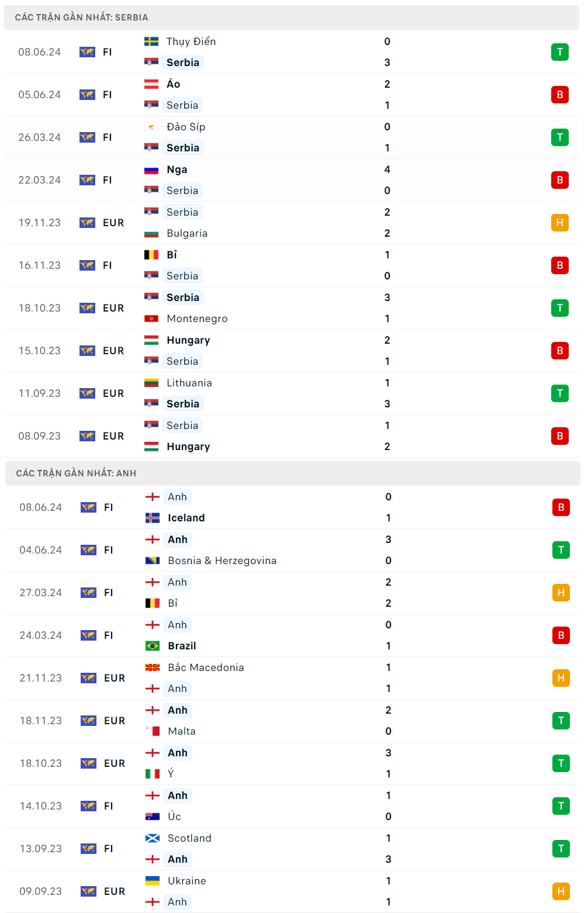Open Bosnia & Herzegovina team link
588x913 pixels.
coord(222,561)
